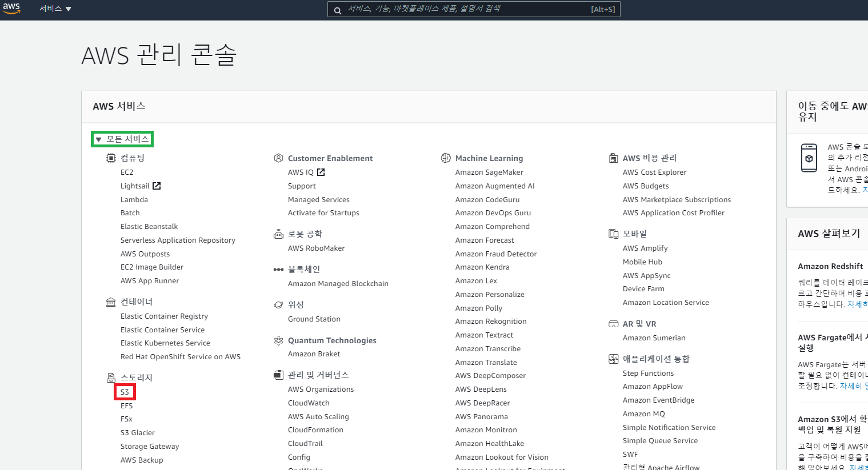The width and height of the screenshot is (868, 470).
Task: Click the 관리 및 거버넌스 icon
Action: click(278, 375)
